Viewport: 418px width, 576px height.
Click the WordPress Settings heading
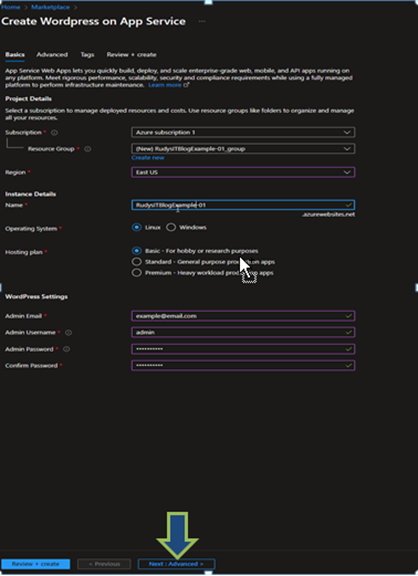[x=36, y=296]
